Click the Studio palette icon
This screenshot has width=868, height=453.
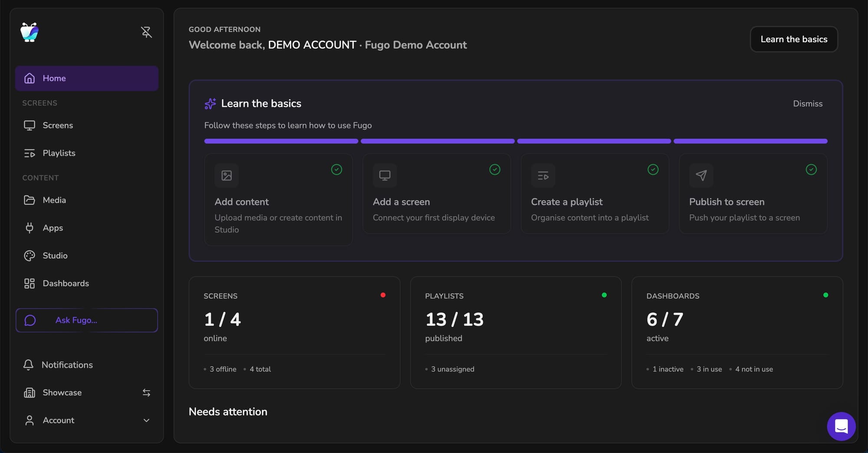pos(30,256)
